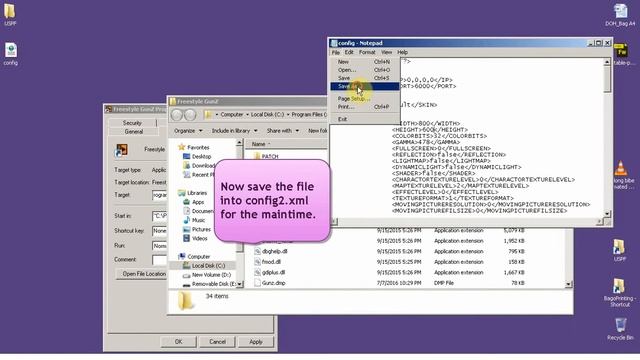Open Notepad File menu
The height and width of the screenshot is (360, 640).
(336, 52)
